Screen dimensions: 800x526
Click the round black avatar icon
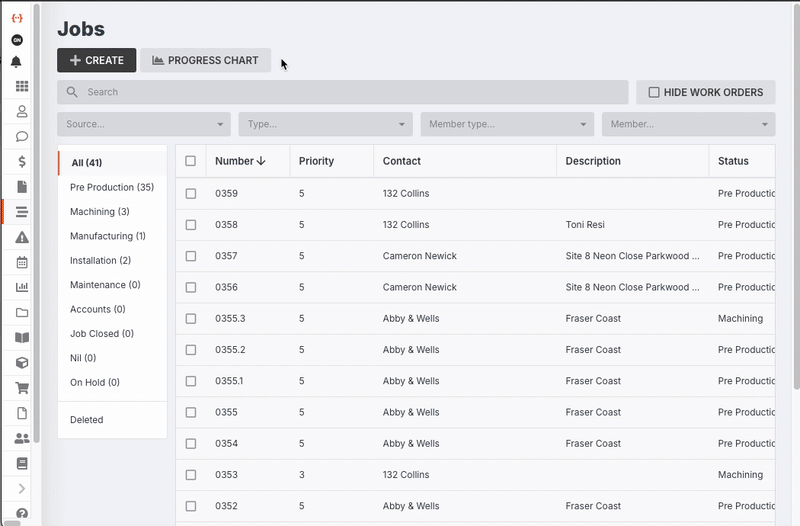17,40
